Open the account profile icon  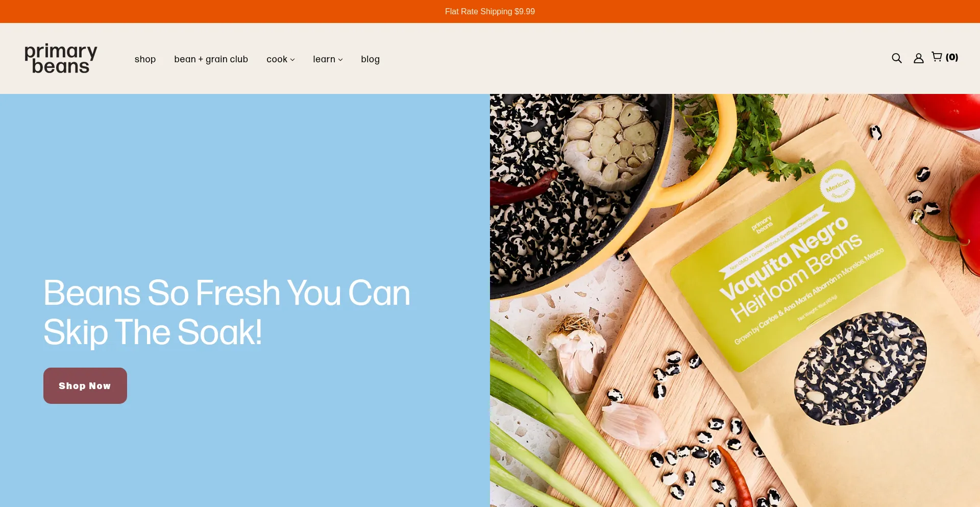click(x=918, y=58)
